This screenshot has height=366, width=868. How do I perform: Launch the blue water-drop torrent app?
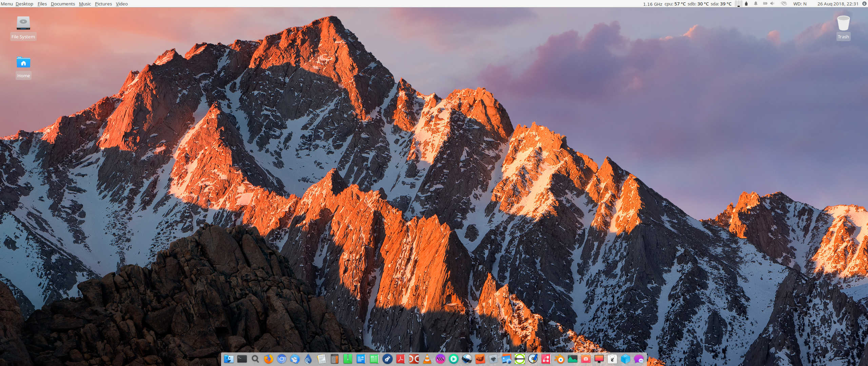(308, 359)
